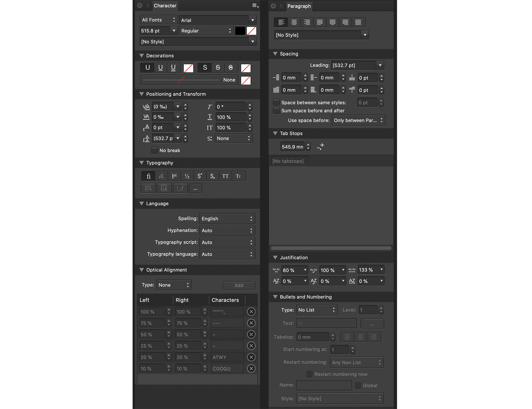This screenshot has height=409, width=532.
Task: Click the add tab stop icon
Action: click(320, 146)
